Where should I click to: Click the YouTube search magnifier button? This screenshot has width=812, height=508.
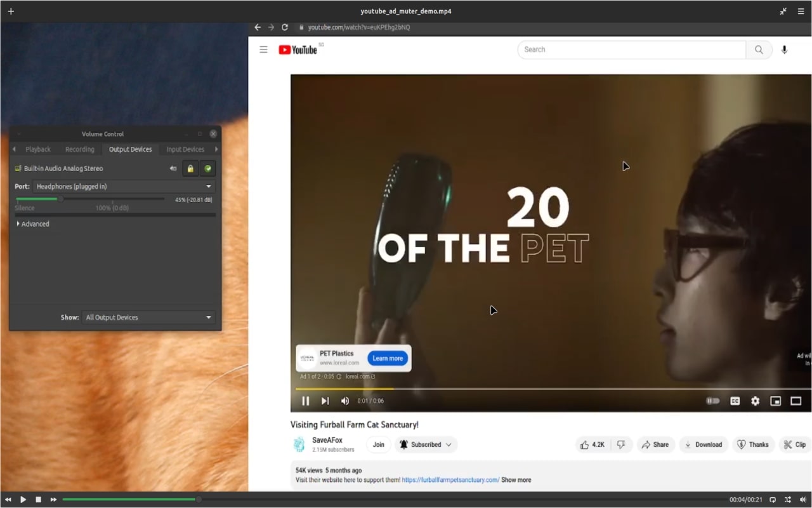[x=759, y=50]
